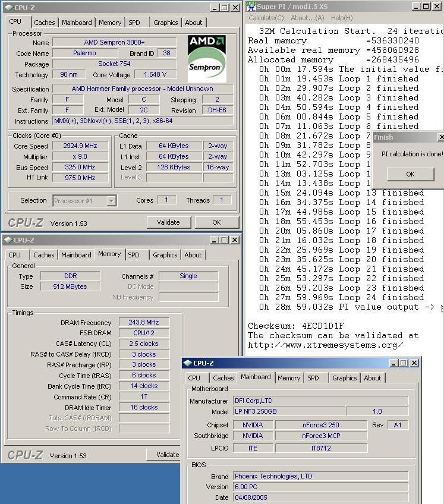Click the Checksum: 4ECD1D1F line in Super PI
Screen dimensions: 444x504
pyautogui.click(x=295, y=326)
